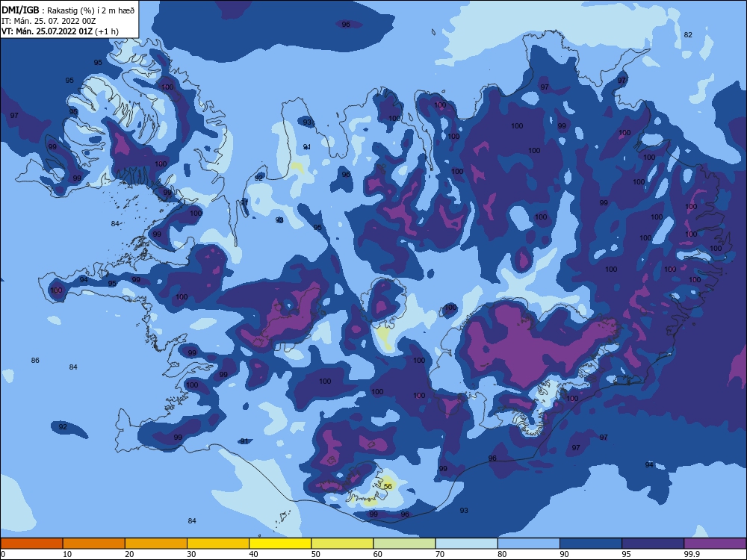Click the purple above-99.9 legend swatch
Viewport: 747px width, 560px height.
(716, 544)
